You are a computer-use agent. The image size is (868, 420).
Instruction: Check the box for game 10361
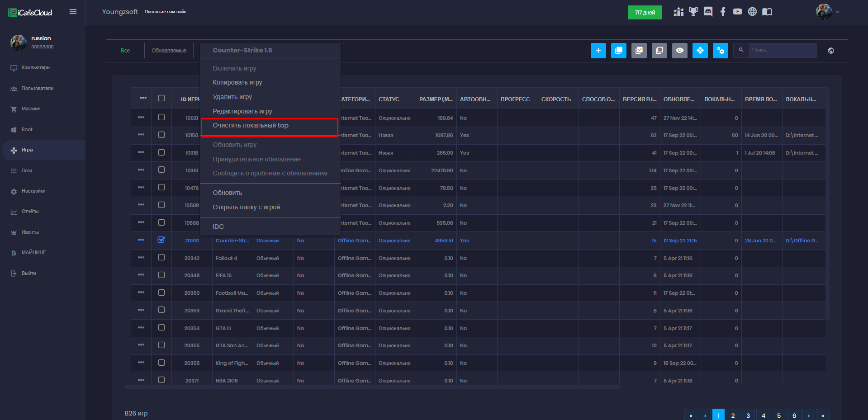[161, 170]
